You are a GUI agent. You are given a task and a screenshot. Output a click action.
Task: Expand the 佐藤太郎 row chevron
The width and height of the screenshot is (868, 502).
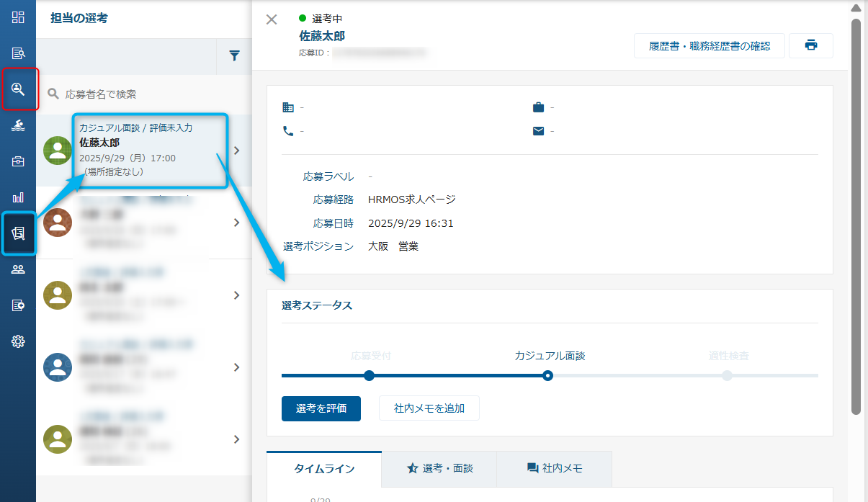tap(236, 151)
